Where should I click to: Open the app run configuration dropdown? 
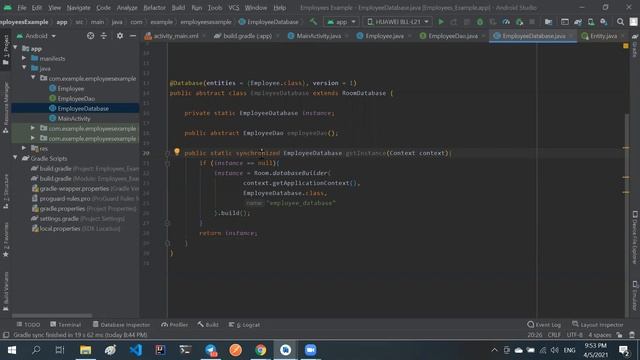(x=341, y=22)
